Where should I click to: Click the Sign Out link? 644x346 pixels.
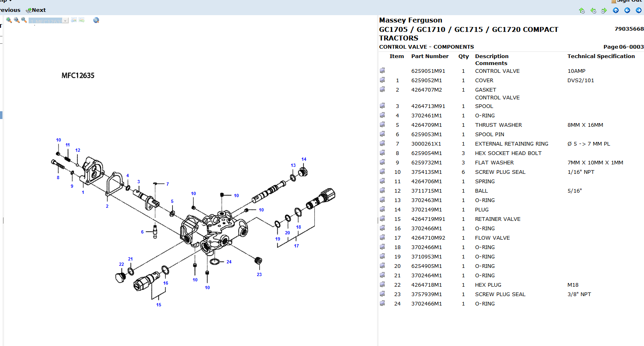tap(628, 1)
